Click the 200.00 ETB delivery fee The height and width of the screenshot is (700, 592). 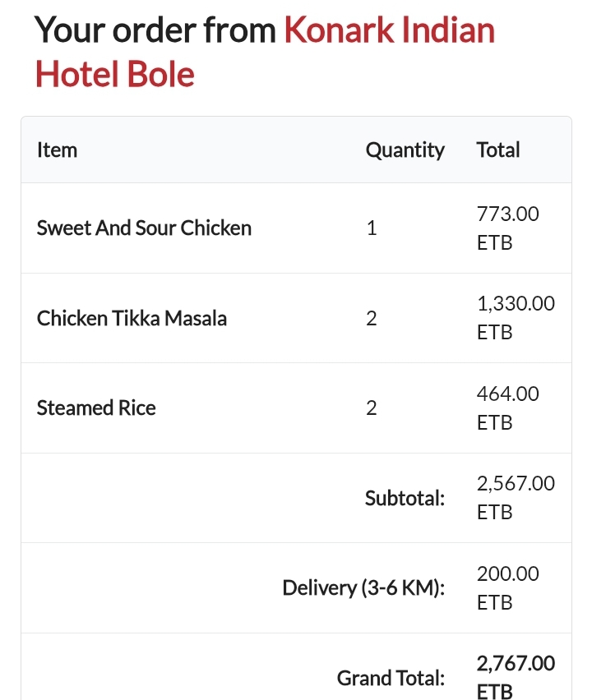tap(507, 588)
